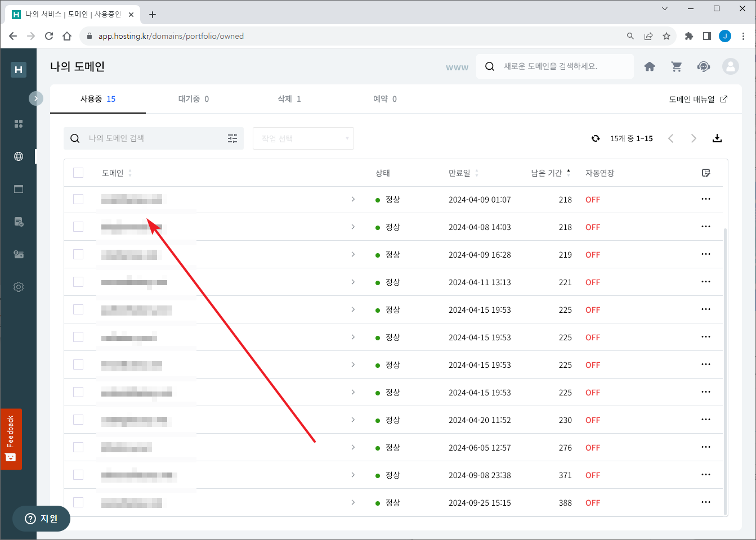Open the column settings icon in the table header
Screen dimensions: 756x540
[x=706, y=173]
